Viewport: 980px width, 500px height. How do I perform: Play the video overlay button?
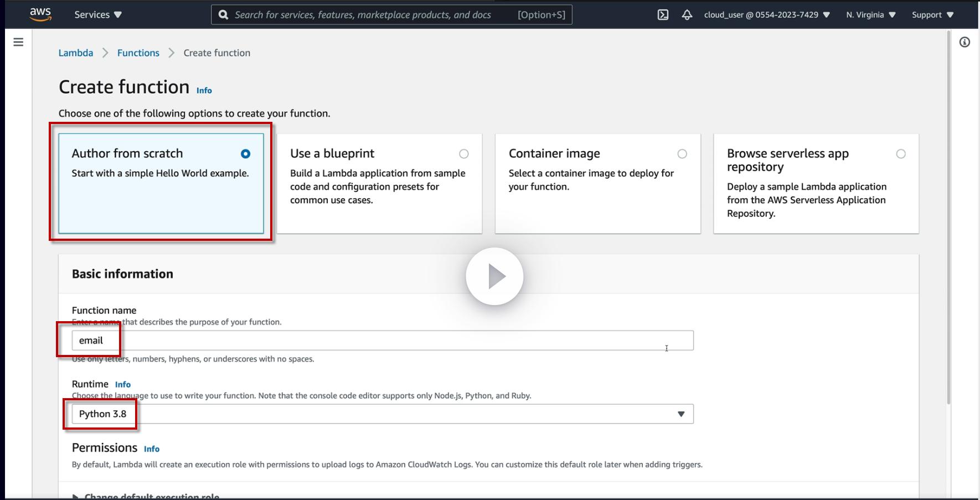coord(494,276)
